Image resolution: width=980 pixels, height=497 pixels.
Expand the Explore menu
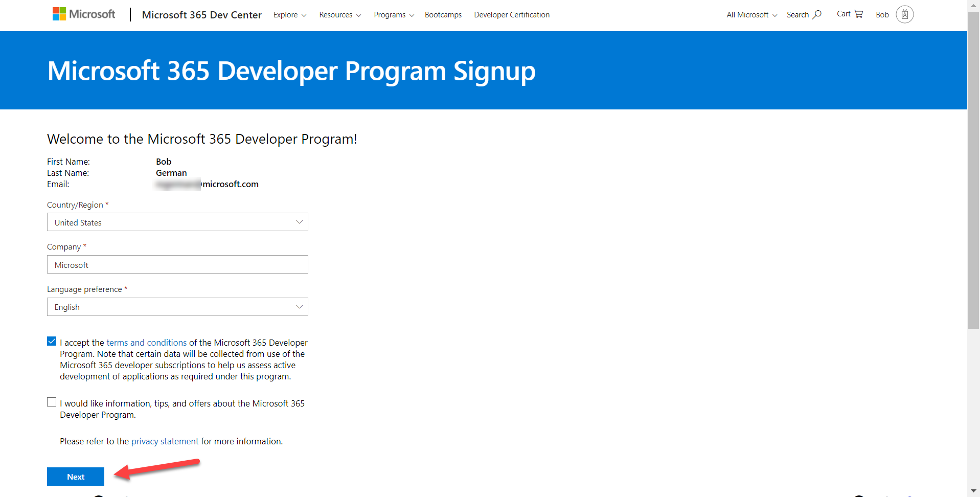coord(290,15)
